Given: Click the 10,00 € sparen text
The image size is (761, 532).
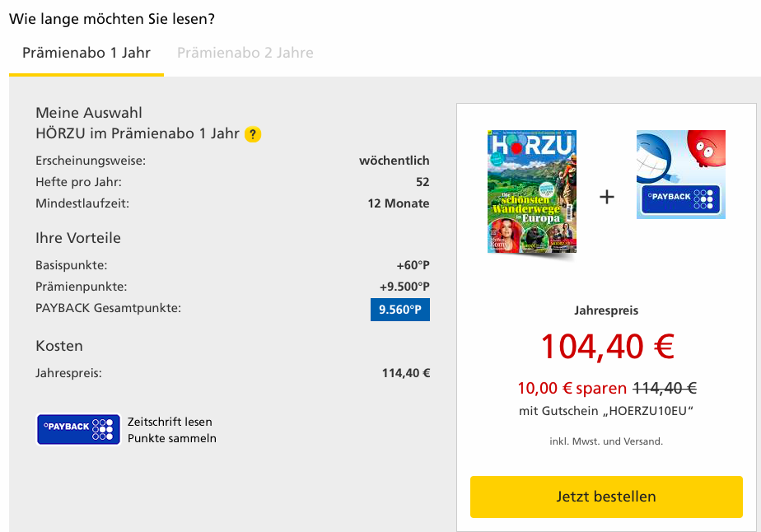Looking at the screenshot, I should pyautogui.click(x=572, y=389).
